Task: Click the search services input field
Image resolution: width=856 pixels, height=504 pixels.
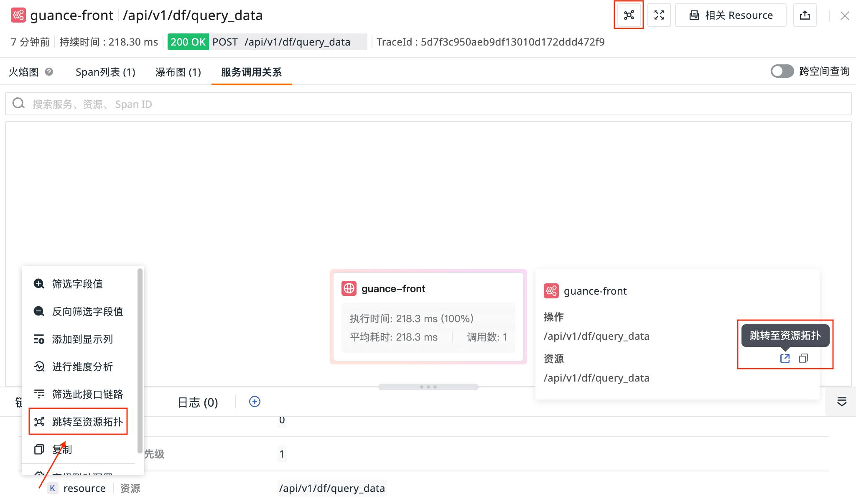Action: click(x=428, y=104)
